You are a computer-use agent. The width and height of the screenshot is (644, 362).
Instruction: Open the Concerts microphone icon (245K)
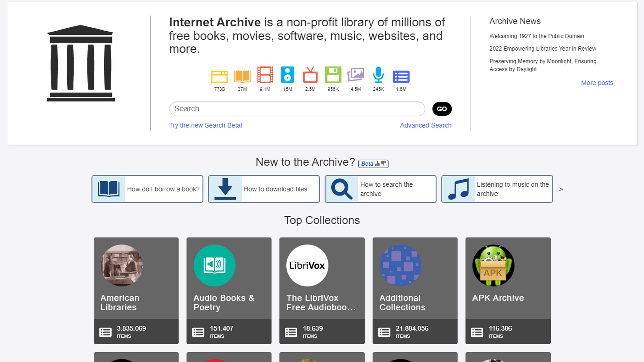378,74
